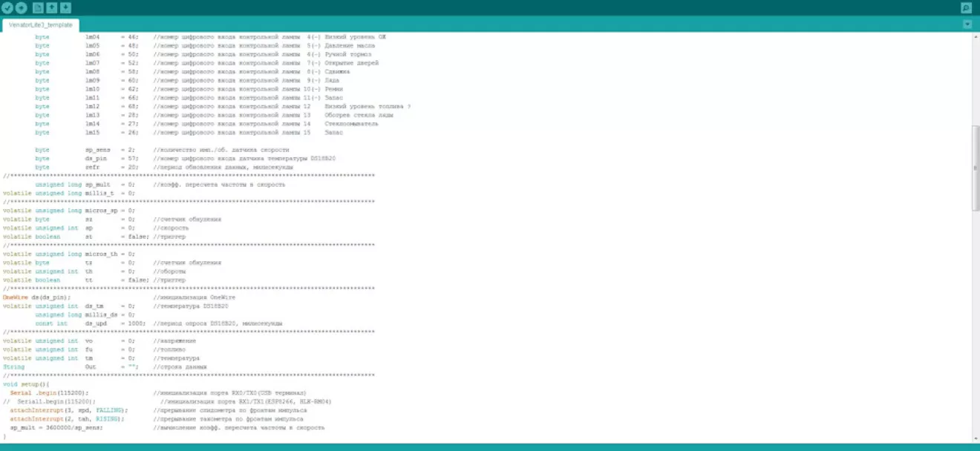This screenshot has height=451, width=980.
Task: Create a new sketch with New icon
Action: coord(38,8)
